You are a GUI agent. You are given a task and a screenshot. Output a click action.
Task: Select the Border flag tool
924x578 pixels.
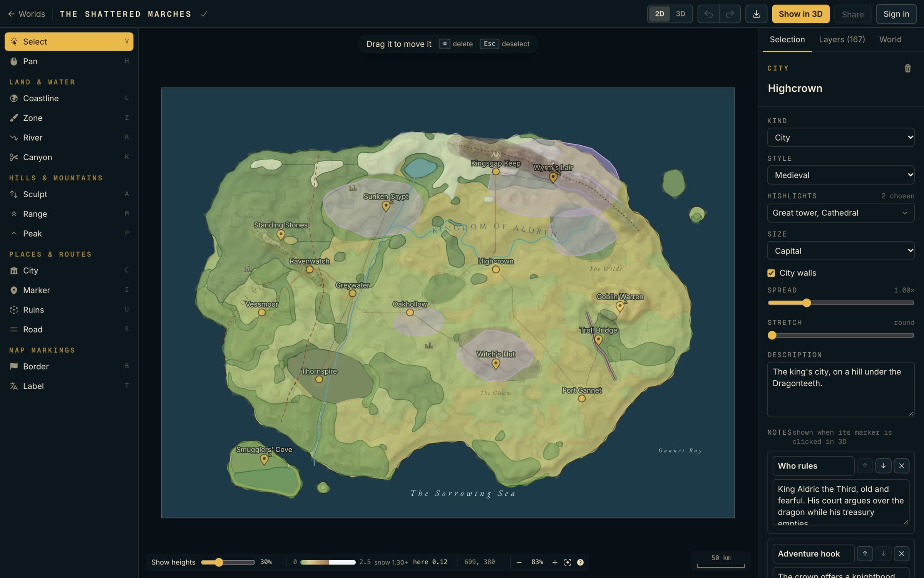coord(69,366)
